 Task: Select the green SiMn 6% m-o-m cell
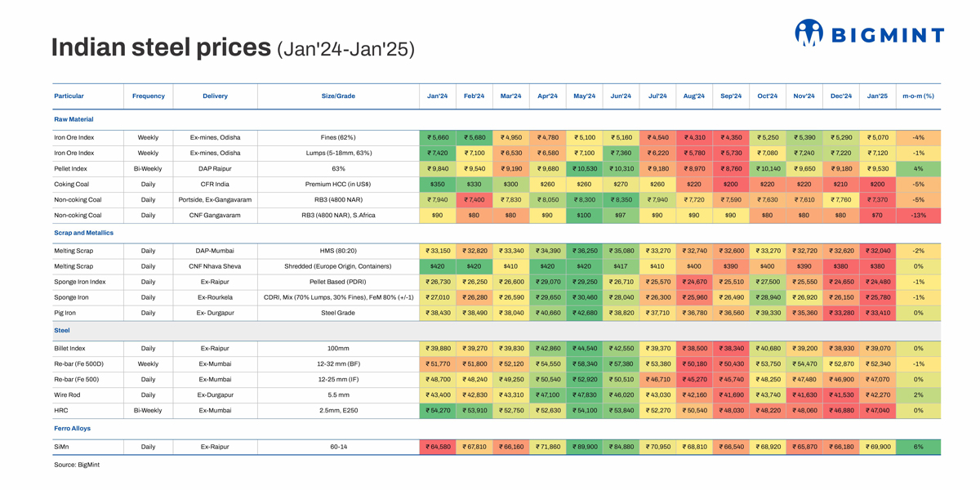(x=918, y=448)
